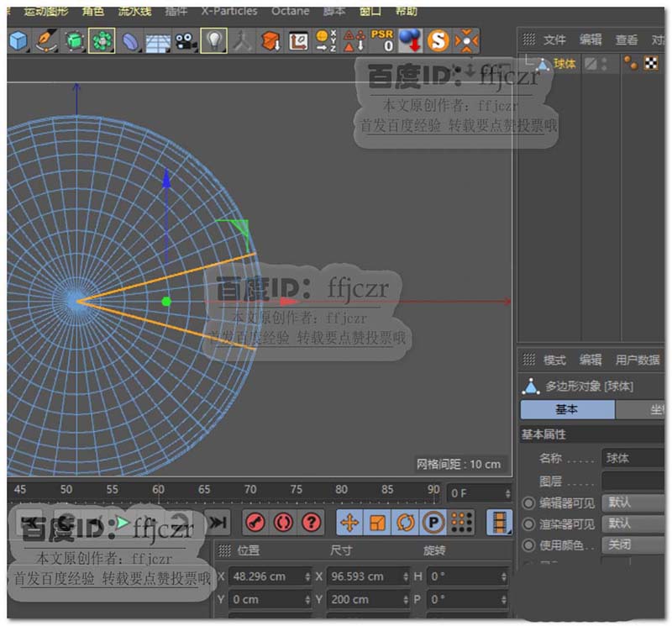Open the 流水线 menu

(134, 11)
